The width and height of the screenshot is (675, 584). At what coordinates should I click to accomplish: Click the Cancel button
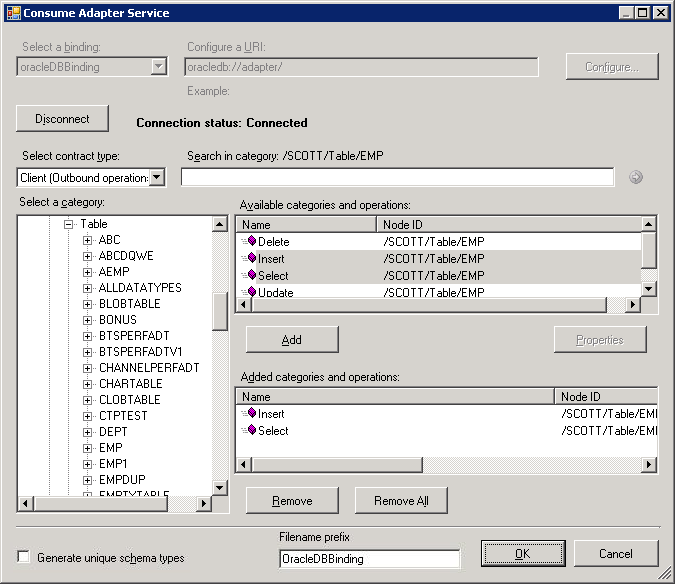click(x=616, y=553)
